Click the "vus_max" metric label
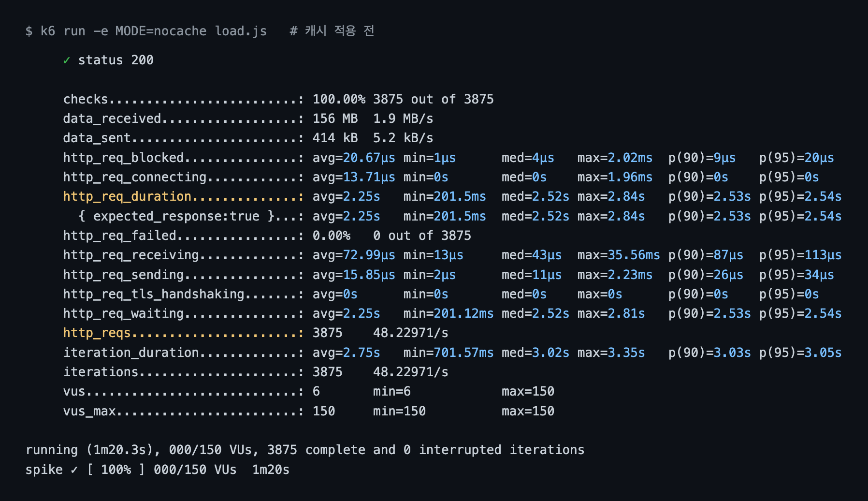This screenshot has width=868, height=501. (x=89, y=411)
